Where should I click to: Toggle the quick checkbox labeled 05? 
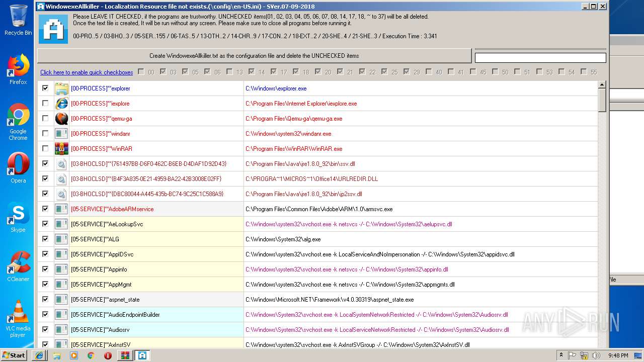185,72
